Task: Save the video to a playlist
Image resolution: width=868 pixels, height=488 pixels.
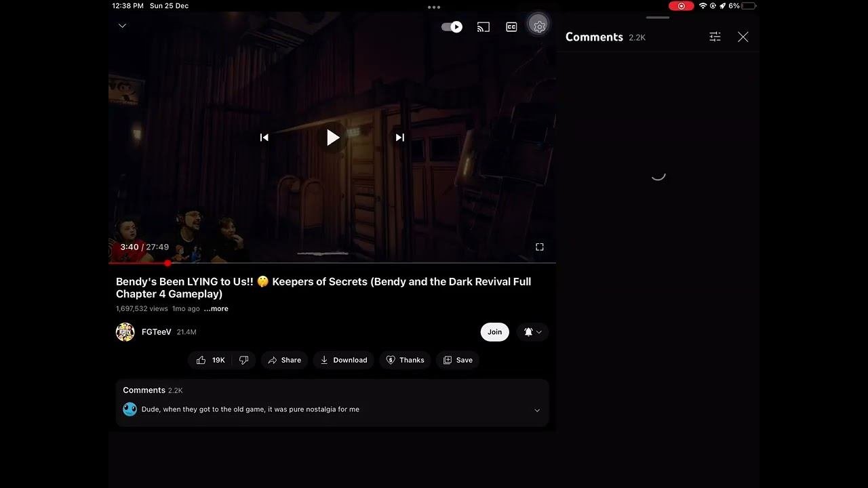Action: [x=458, y=361]
